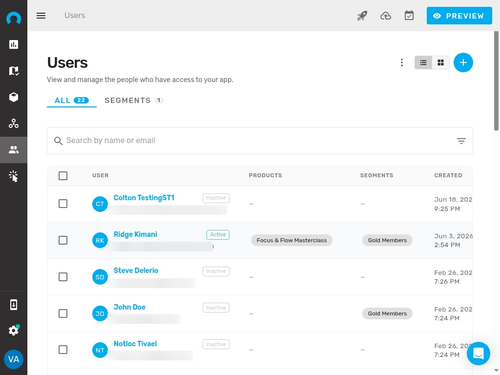
Task: Open the click actions sidebar icon
Action: [14, 176]
